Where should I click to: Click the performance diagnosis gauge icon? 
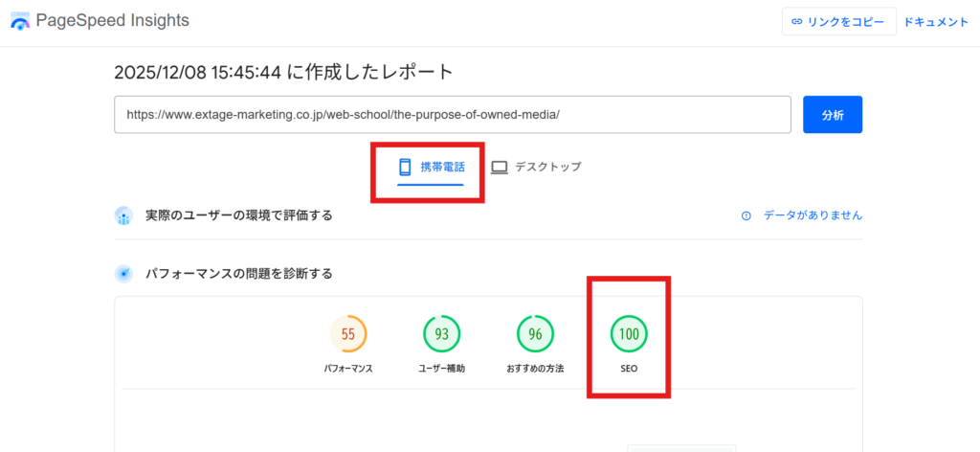click(x=123, y=274)
